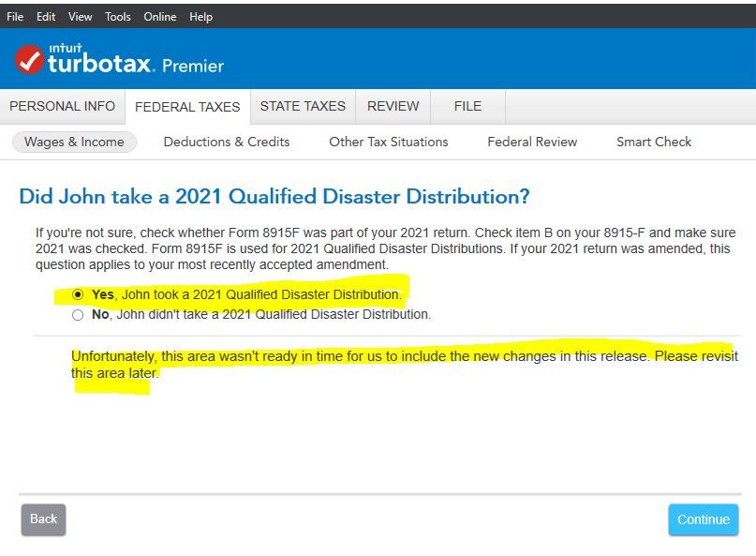Image resolution: width=756 pixels, height=556 pixels.
Task: Select Yes, John took a distribution radio
Action: 78,294
